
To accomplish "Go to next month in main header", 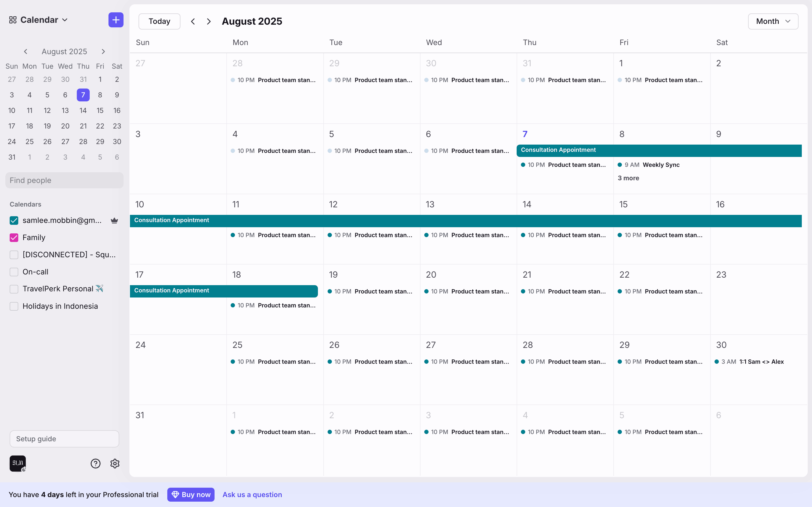I will coord(209,21).
